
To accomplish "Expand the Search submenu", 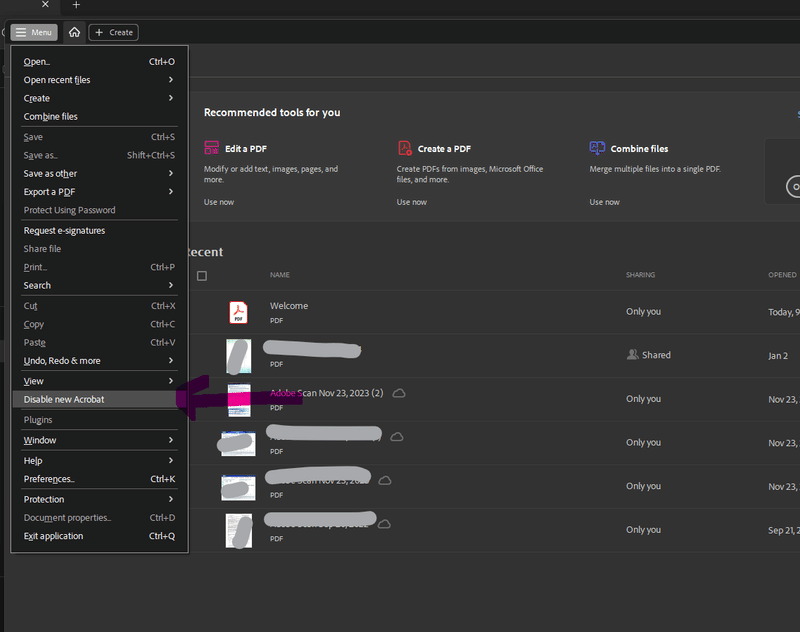I will pos(99,286).
